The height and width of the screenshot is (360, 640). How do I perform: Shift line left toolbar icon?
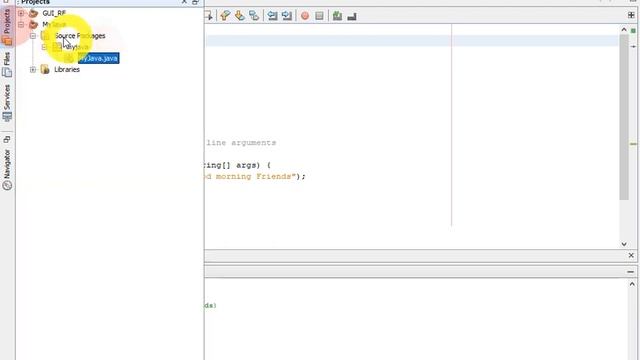pos(272,16)
